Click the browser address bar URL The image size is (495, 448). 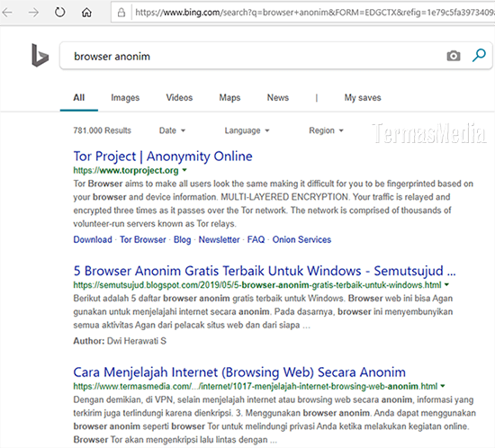[314, 13]
